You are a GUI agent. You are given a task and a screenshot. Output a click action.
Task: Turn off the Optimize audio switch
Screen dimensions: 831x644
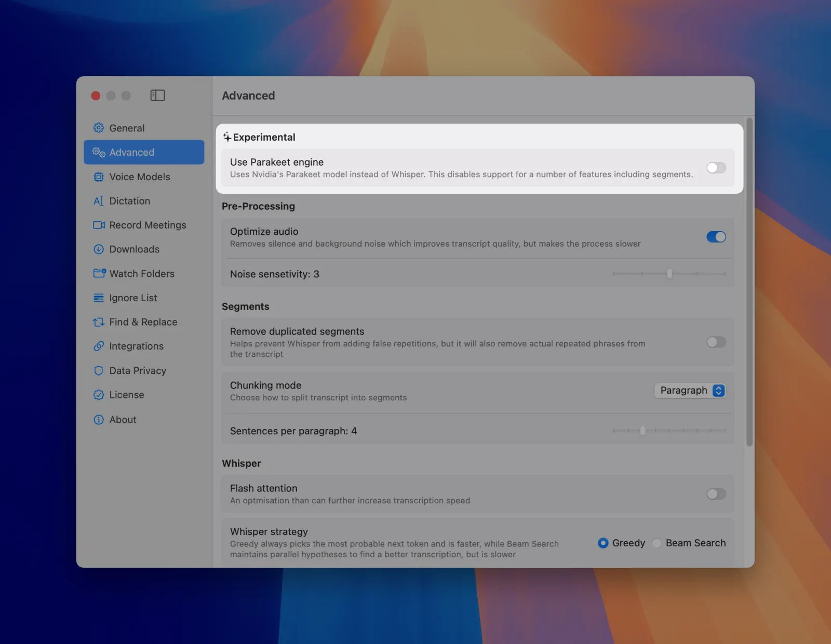tap(716, 237)
